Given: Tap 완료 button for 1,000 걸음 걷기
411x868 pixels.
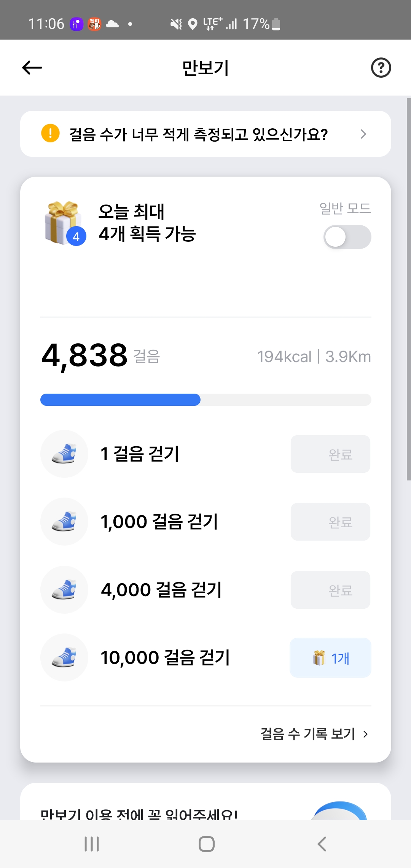Looking at the screenshot, I should tap(330, 522).
